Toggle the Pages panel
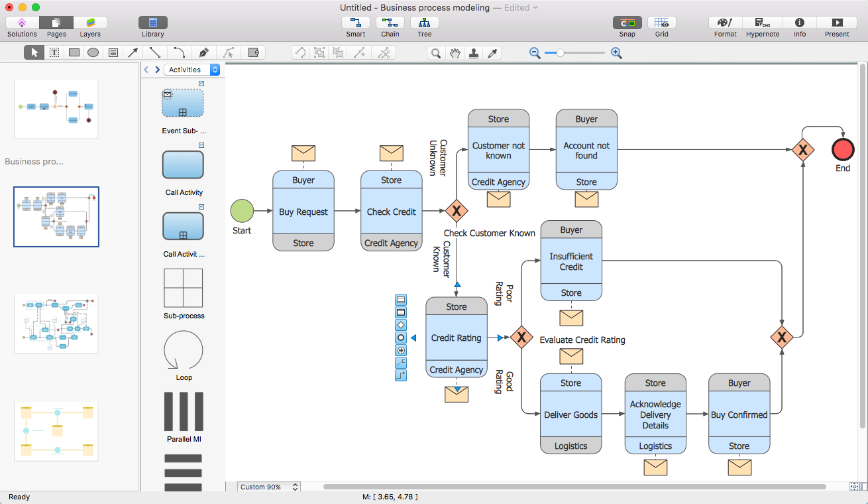This screenshot has height=504, width=868. [x=56, y=23]
